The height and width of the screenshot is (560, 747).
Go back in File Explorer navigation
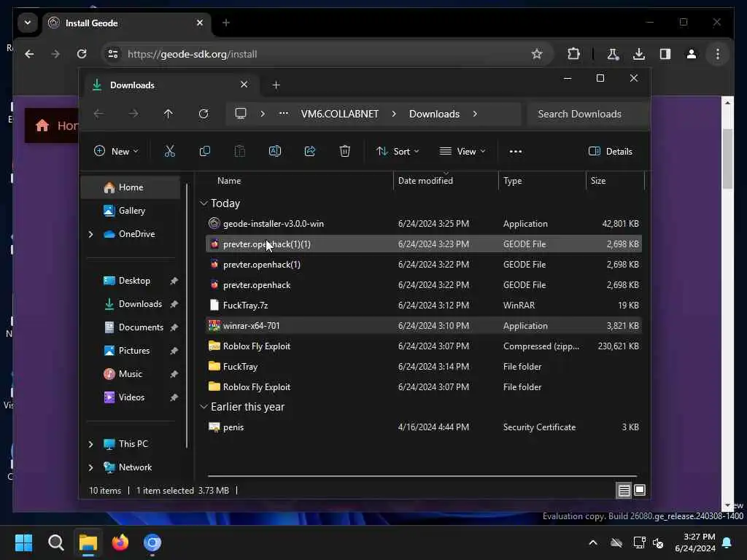(98, 114)
